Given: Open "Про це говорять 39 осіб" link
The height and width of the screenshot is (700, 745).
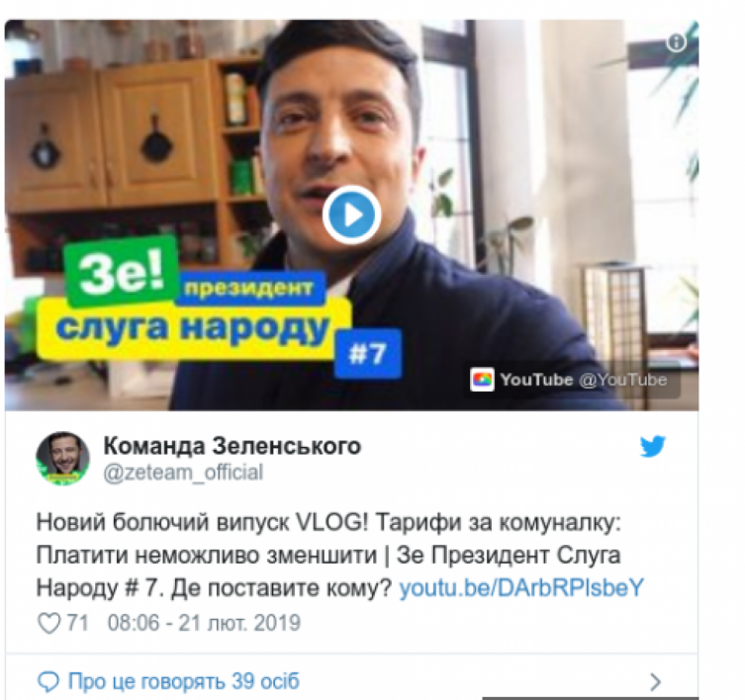Looking at the screenshot, I should pyautogui.click(x=184, y=681).
